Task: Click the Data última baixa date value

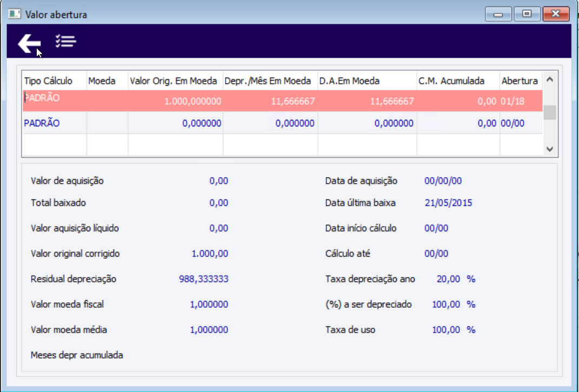Action: pos(448,202)
